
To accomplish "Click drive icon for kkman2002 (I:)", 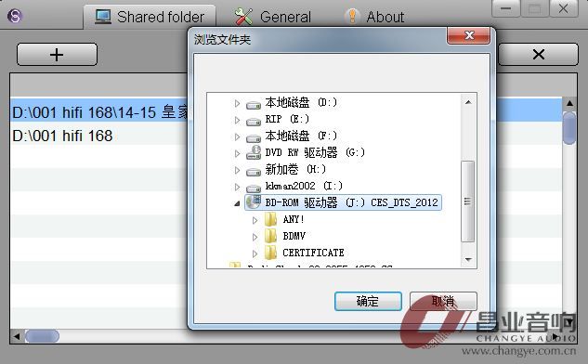I will click(254, 188).
